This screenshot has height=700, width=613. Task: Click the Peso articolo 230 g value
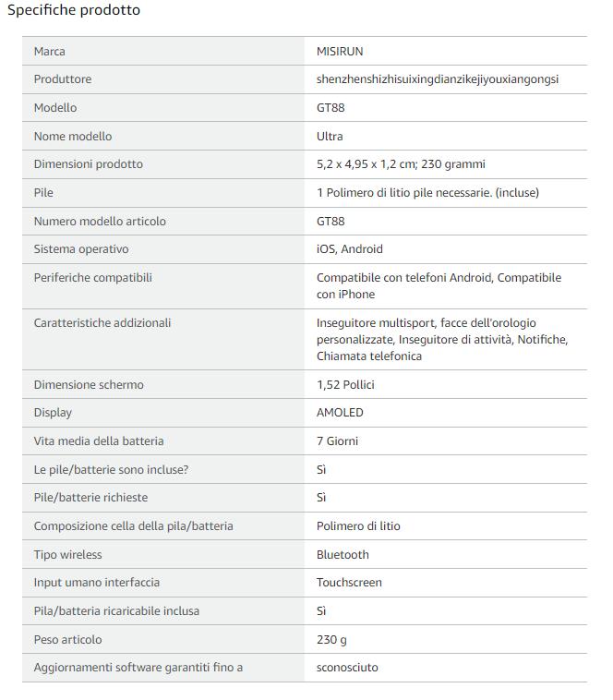click(x=331, y=640)
